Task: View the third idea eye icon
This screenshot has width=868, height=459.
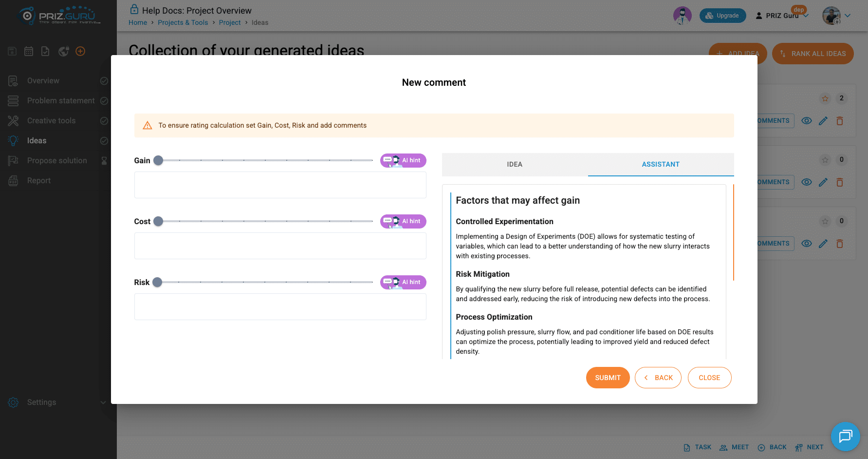Action: click(x=807, y=244)
